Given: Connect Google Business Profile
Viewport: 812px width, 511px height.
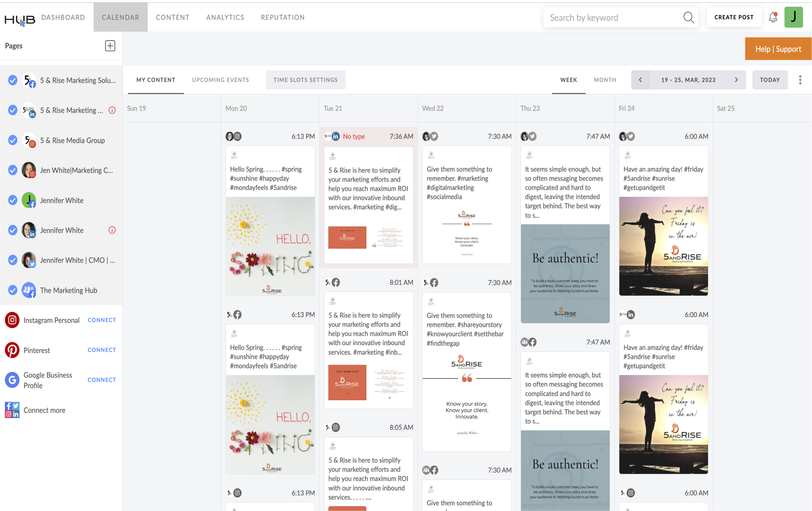Looking at the screenshot, I should pyautogui.click(x=102, y=380).
